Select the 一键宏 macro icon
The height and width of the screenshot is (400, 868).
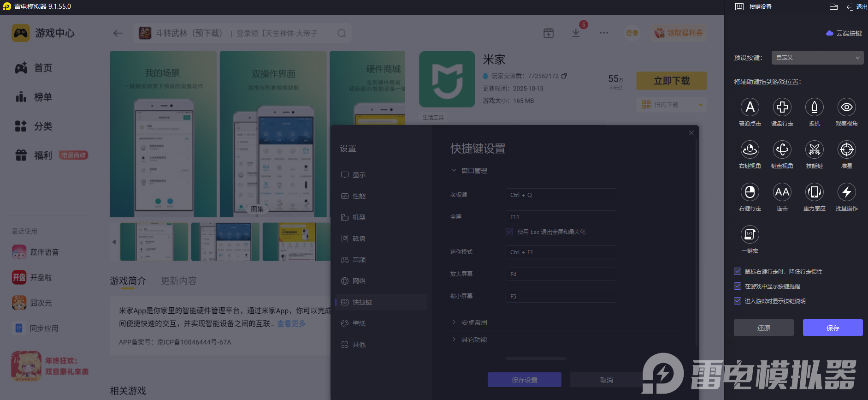pos(750,234)
